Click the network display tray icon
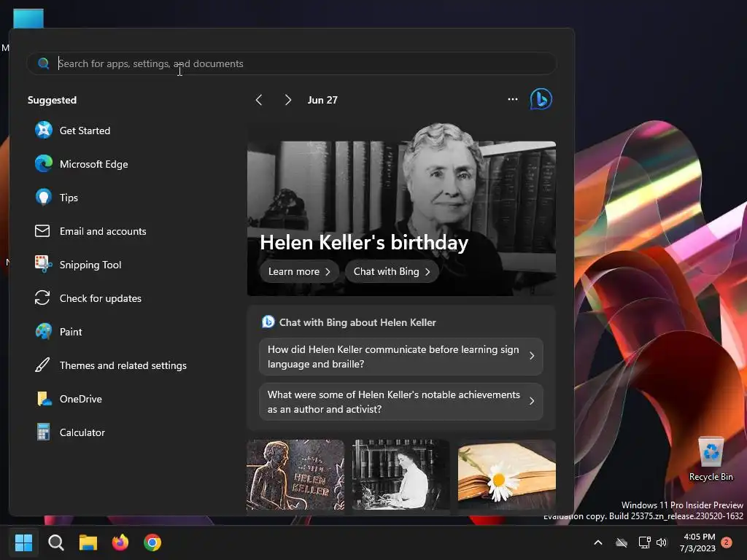Viewport: 747px width, 560px height. [644, 542]
